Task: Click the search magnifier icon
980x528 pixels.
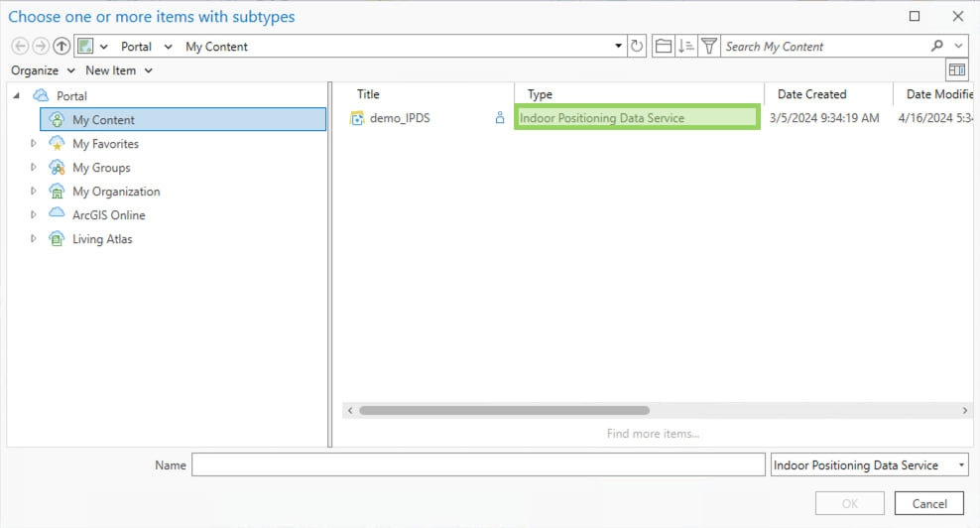Action: click(x=937, y=45)
